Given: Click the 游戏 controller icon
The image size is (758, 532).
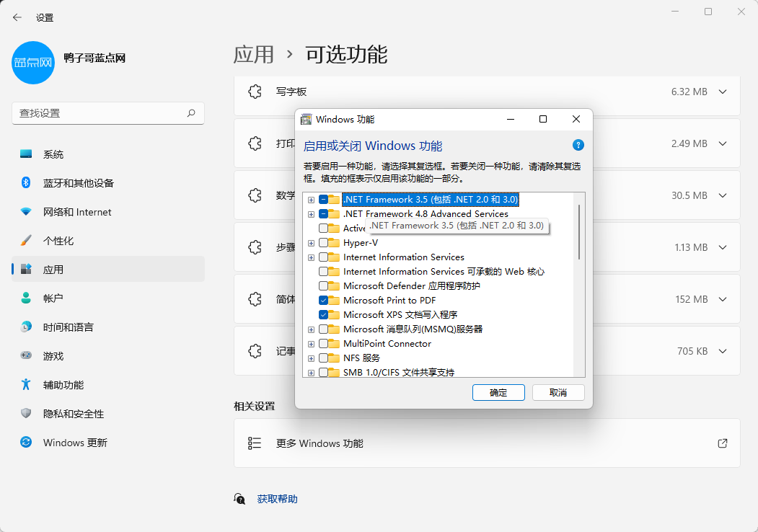Looking at the screenshot, I should 26,356.
